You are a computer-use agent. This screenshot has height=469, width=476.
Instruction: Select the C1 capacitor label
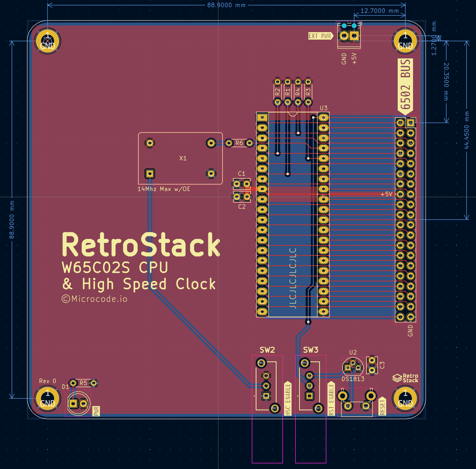241,174
